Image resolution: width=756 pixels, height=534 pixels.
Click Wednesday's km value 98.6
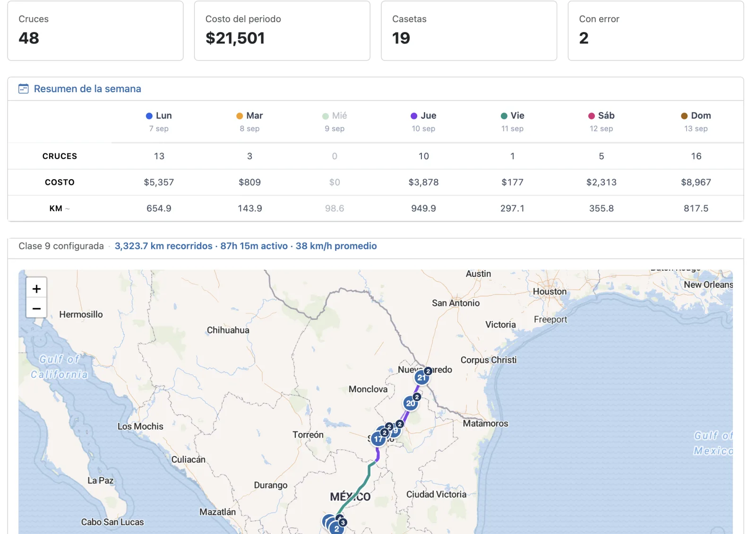point(335,208)
